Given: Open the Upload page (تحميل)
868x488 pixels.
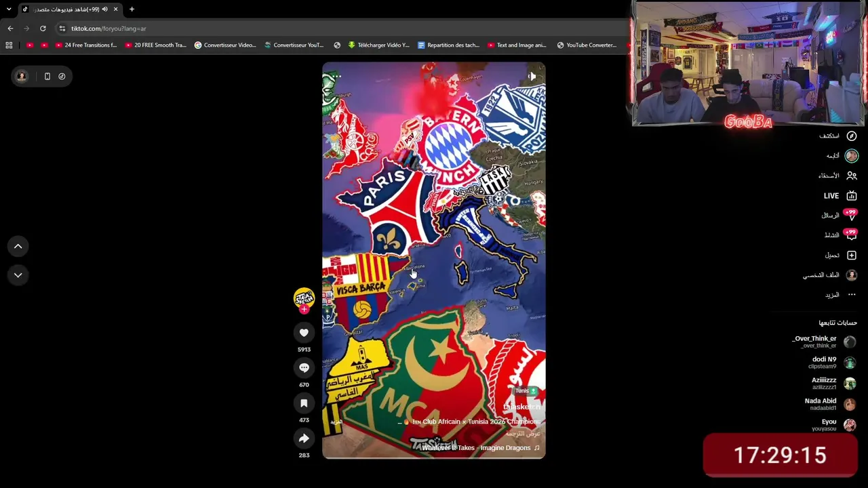Looking at the screenshot, I should pyautogui.click(x=841, y=255).
